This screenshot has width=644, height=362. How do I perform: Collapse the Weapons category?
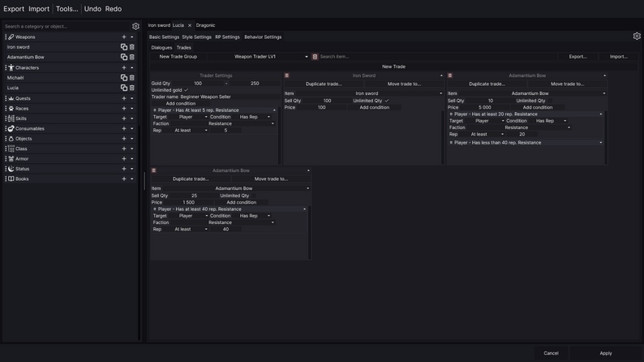tap(132, 37)
